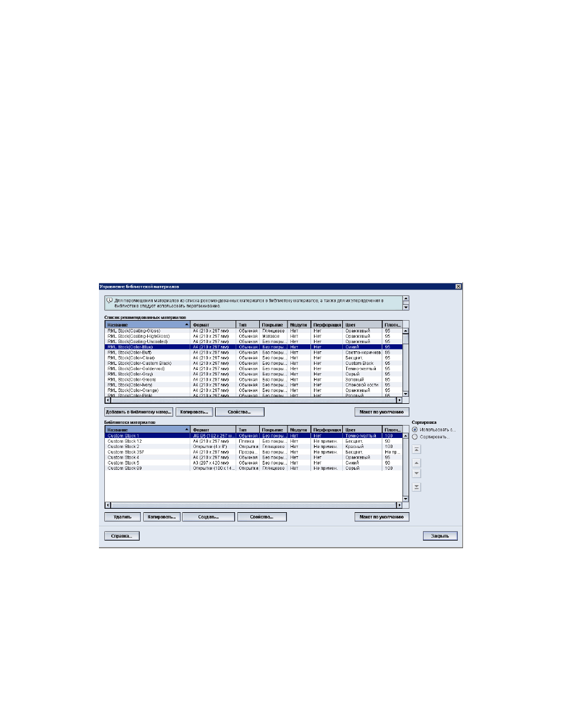Select the 'Использовать с...' sort radio button
Viewport: 562px width, 728px height.
click(x=415, y=430)
